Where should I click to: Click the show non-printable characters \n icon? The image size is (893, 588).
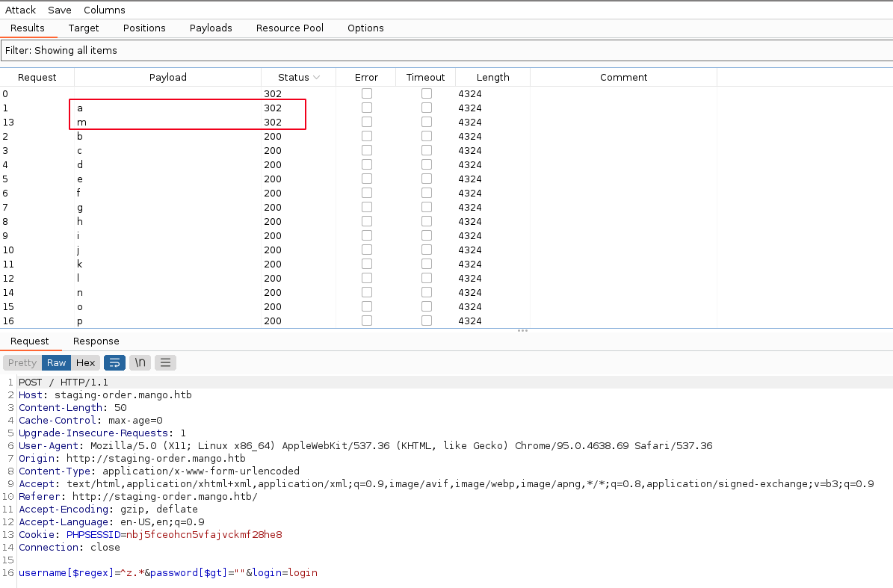pyautogui.click(x=140, y=362)
